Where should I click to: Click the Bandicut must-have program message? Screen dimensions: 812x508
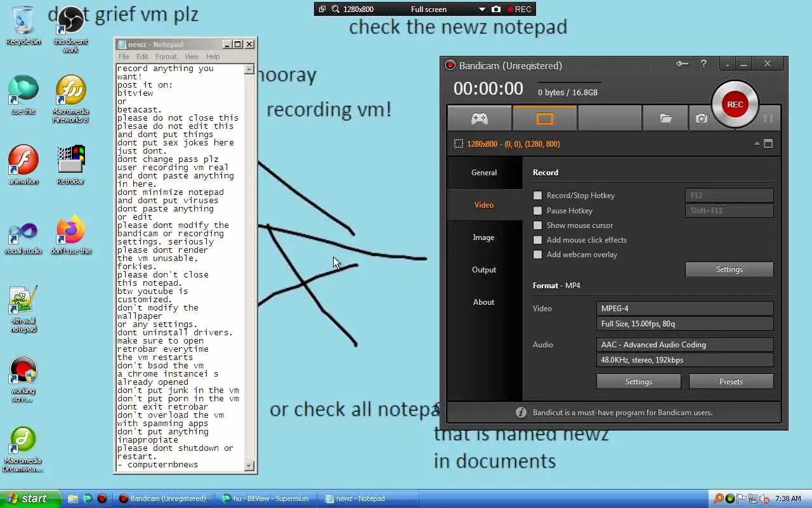pos(621,413)
